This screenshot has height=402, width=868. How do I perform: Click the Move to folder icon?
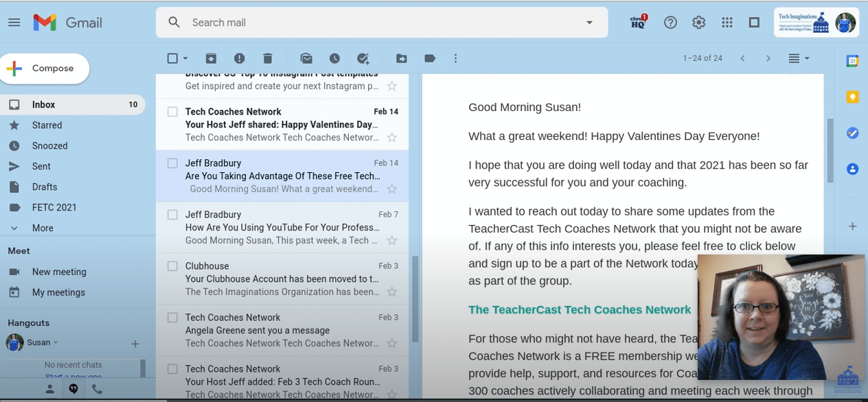tap(401, 58)
